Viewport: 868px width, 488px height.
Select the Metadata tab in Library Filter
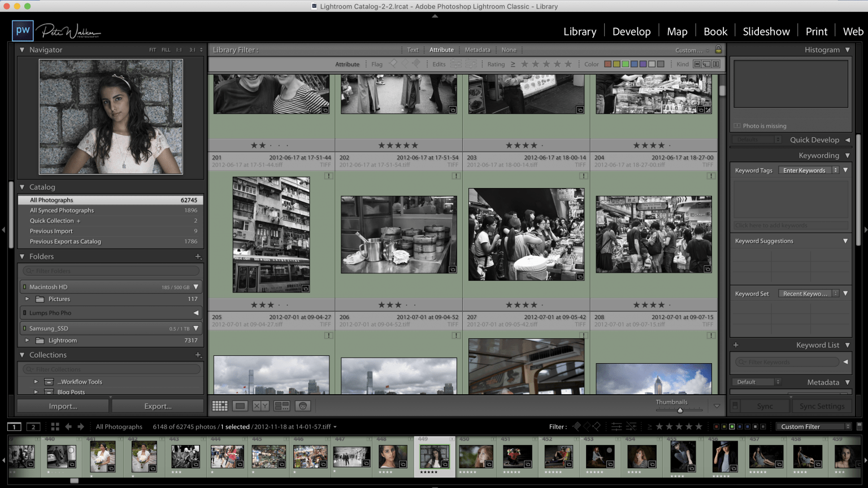point(478,50)
